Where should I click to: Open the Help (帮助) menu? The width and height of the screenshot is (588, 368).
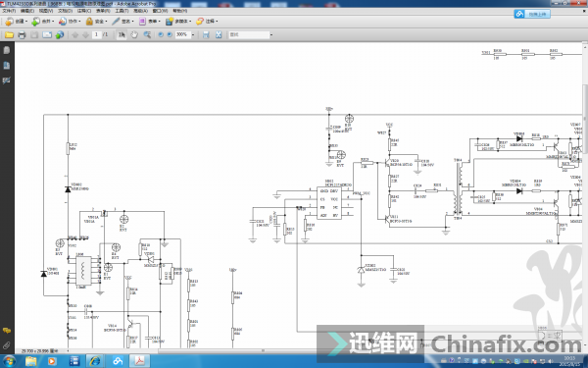pyautogui.click(x=179, y=11)
